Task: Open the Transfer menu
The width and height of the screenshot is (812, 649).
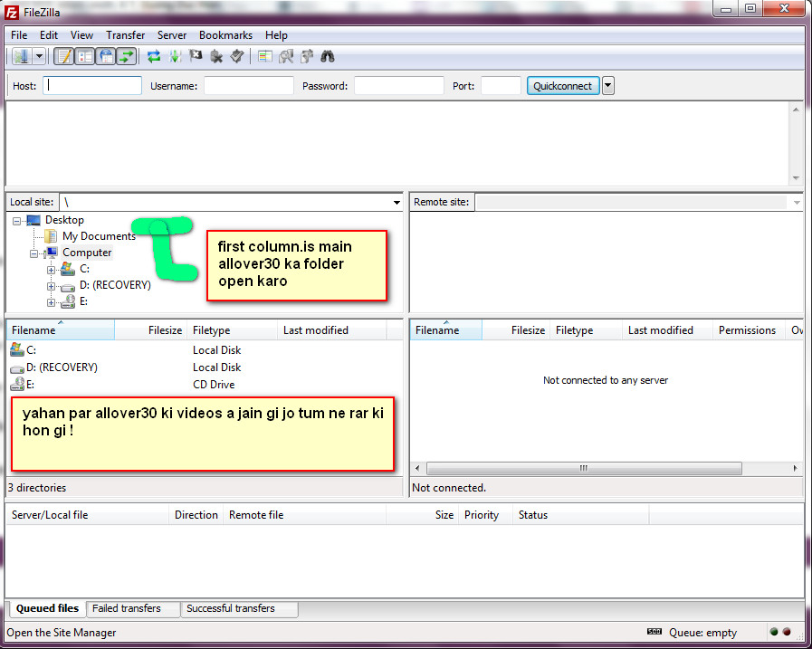Action: 125,35
